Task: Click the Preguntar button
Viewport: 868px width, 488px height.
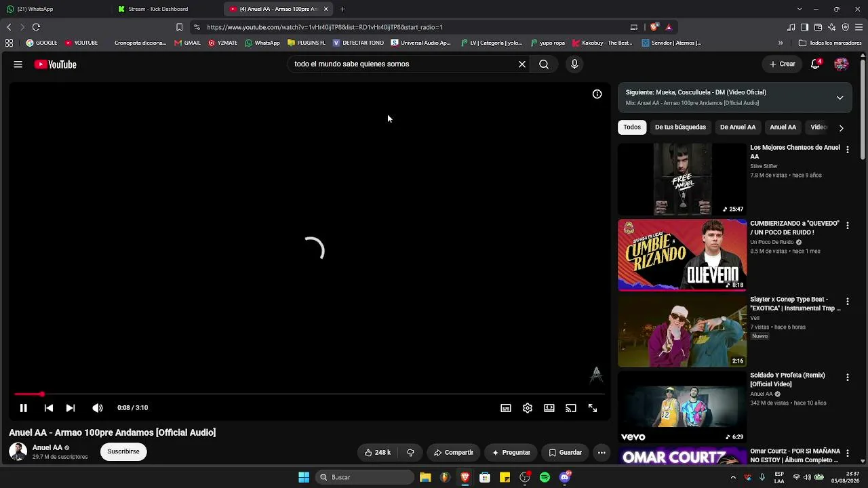Action: point(511,452)
